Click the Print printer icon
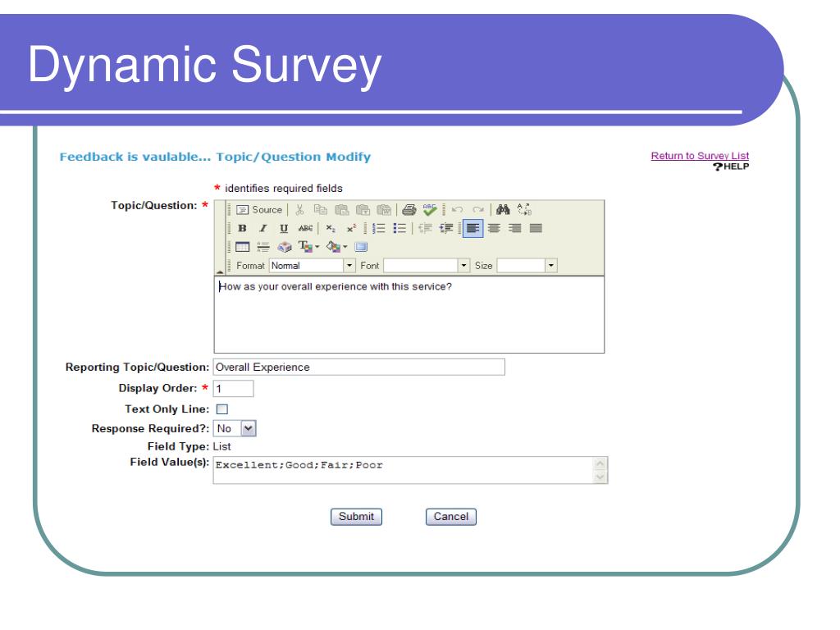840x630 pixels. pyautogui.click(x=409, y=209)
